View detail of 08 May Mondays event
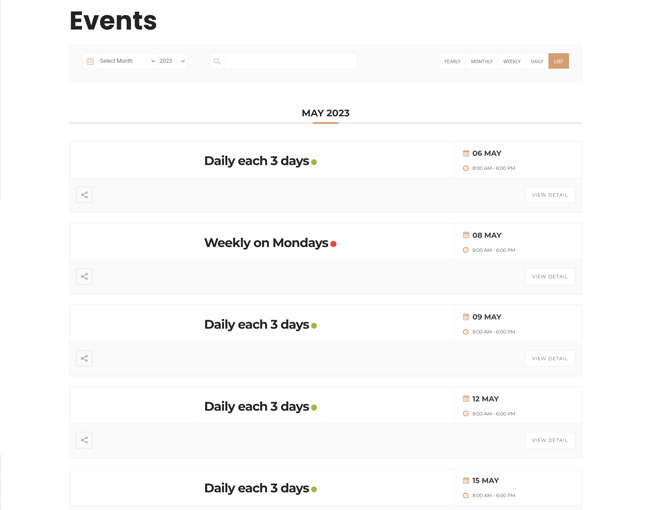Screen dimensions: 646x510 pyautogui.click(x=549, y=277)
